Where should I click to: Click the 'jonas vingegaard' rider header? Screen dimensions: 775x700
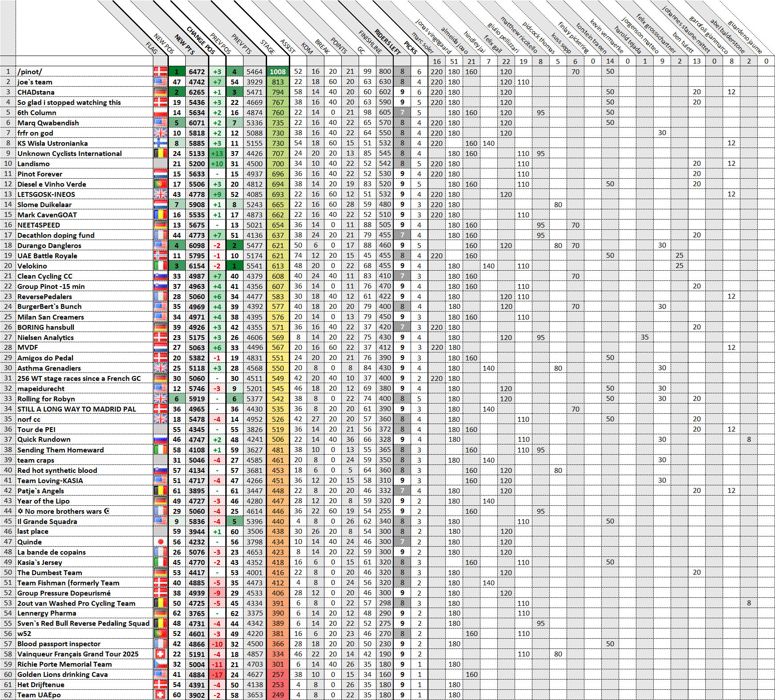pos(433,36)
